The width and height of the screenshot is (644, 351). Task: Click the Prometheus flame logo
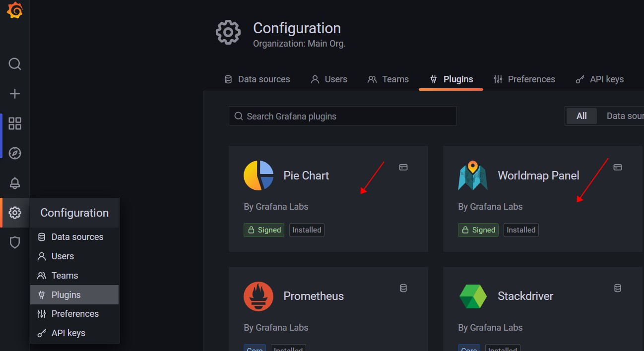click(258, 296)
